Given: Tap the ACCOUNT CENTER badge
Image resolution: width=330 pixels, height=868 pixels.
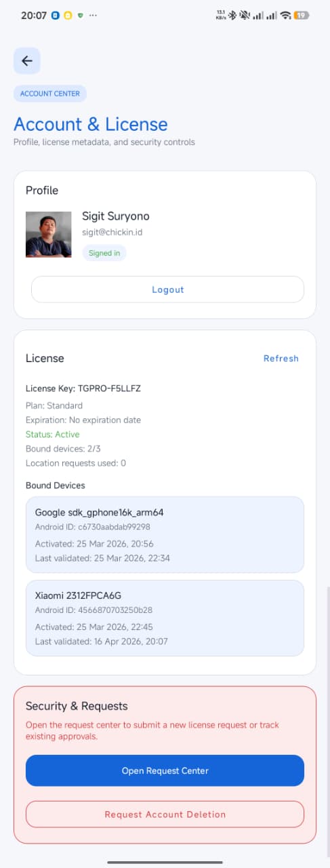Looking at the screenshot, I should [50, 94].
